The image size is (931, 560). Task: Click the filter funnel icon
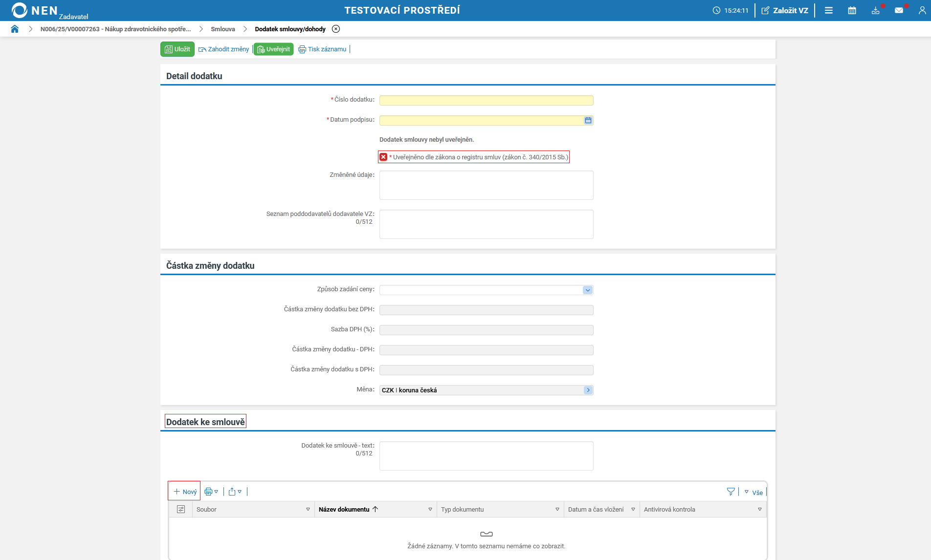click(x=731, y=492)
